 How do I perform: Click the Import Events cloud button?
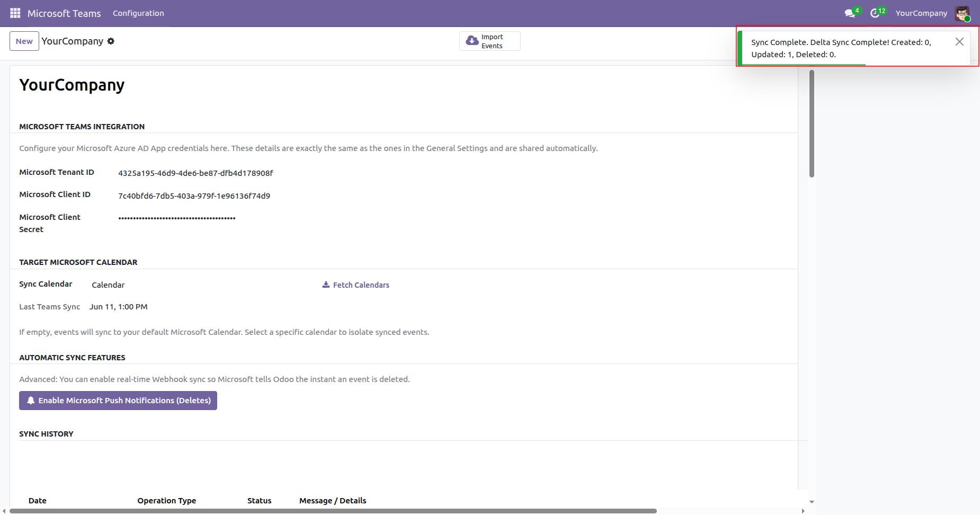(x=489, y=41)
